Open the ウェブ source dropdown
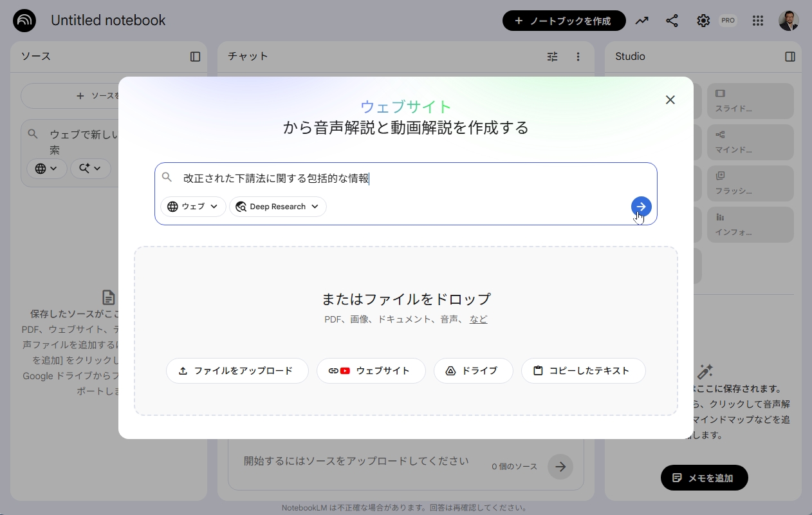The height and width of the screenshot is (515, 812). click(x=193, y=207)
